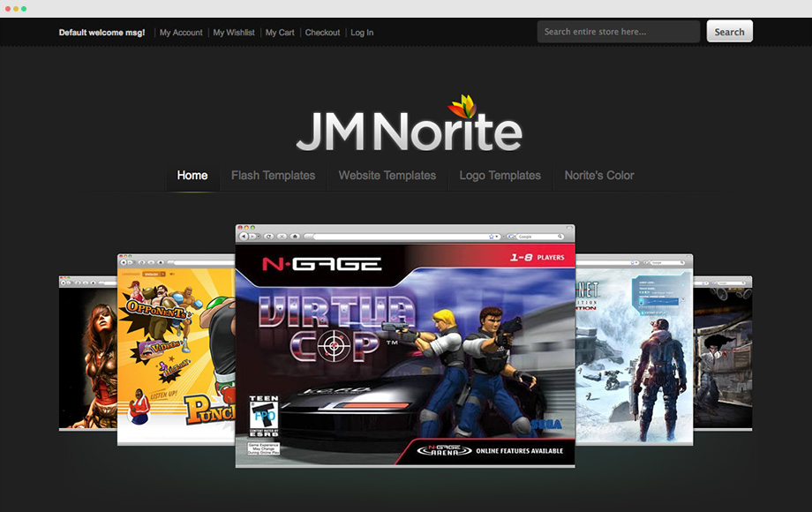Go to My Wishlist
Viewport: 812px width, 512px height.
click(234, 33)
